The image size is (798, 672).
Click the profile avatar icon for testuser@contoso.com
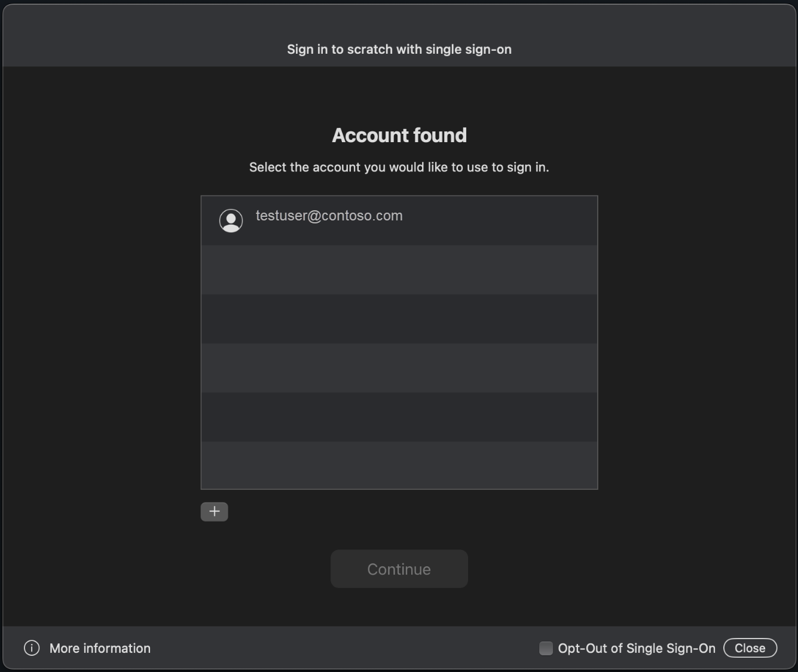coord(231,220)
